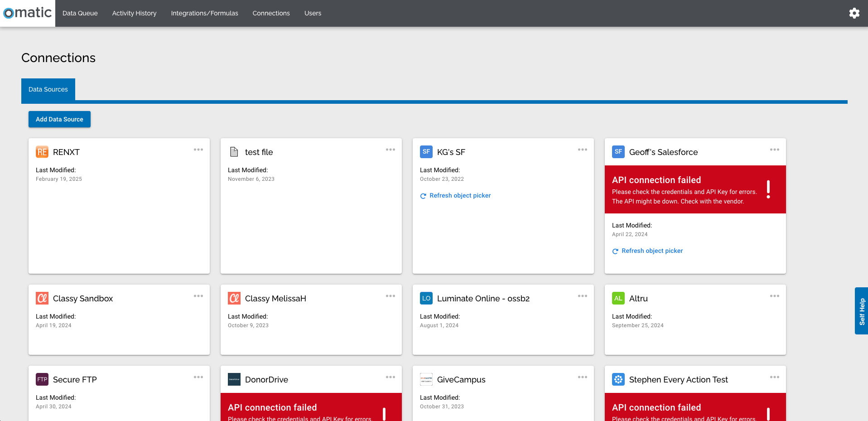Click the LO icon for Luminate Online - ossb2
The height and width of the screenshot is (421, 868).
coord(426,298)
